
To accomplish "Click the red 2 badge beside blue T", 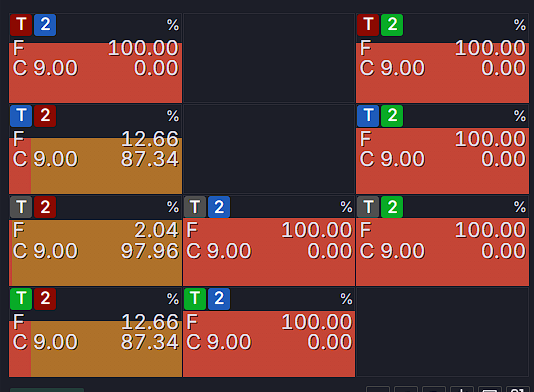I will pos(45,116).
